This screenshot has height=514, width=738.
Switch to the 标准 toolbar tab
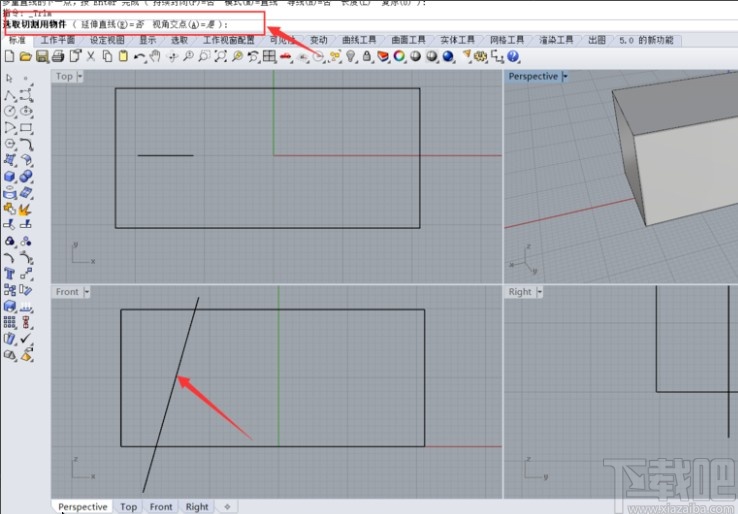[x=17, y=40]
